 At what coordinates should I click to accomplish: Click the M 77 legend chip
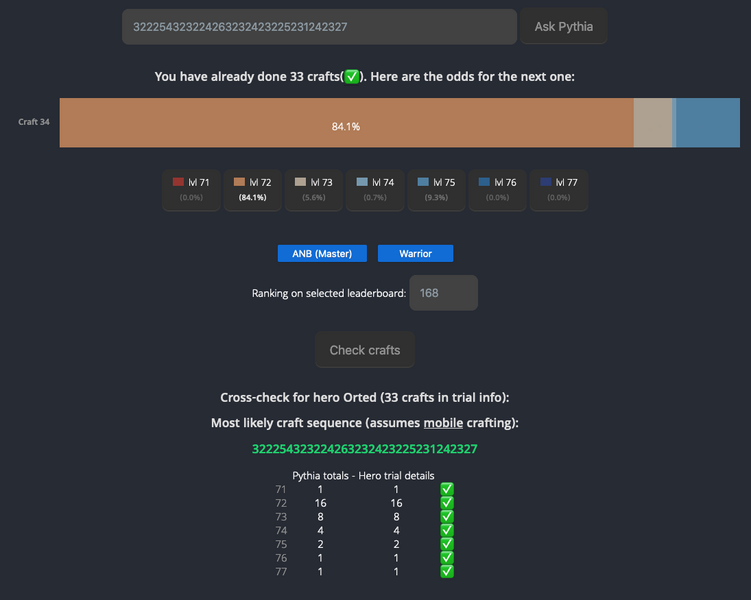point(559,190)
